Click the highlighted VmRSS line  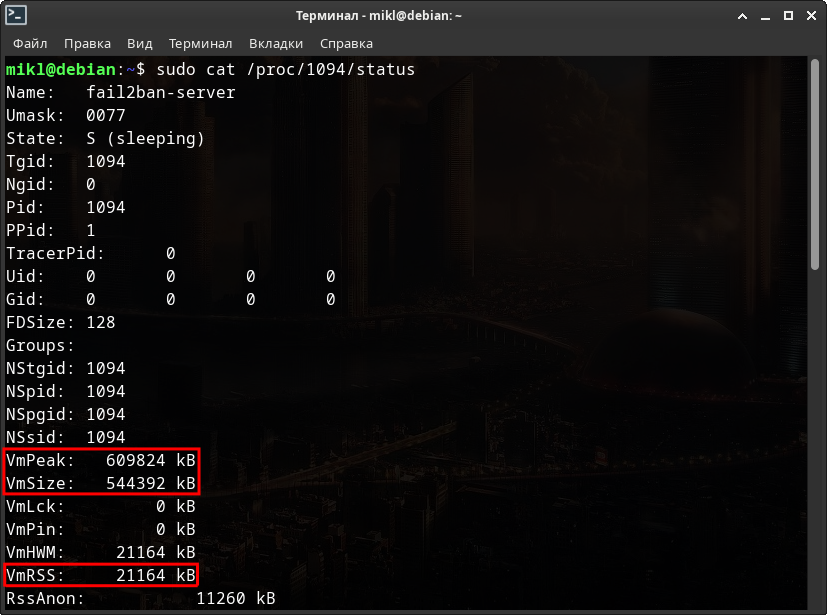101,575
